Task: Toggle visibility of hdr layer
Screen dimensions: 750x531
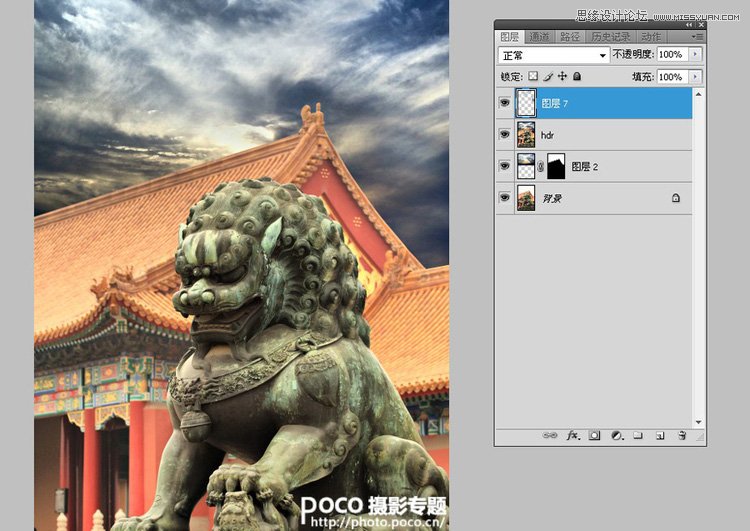Action: (505, 134)
